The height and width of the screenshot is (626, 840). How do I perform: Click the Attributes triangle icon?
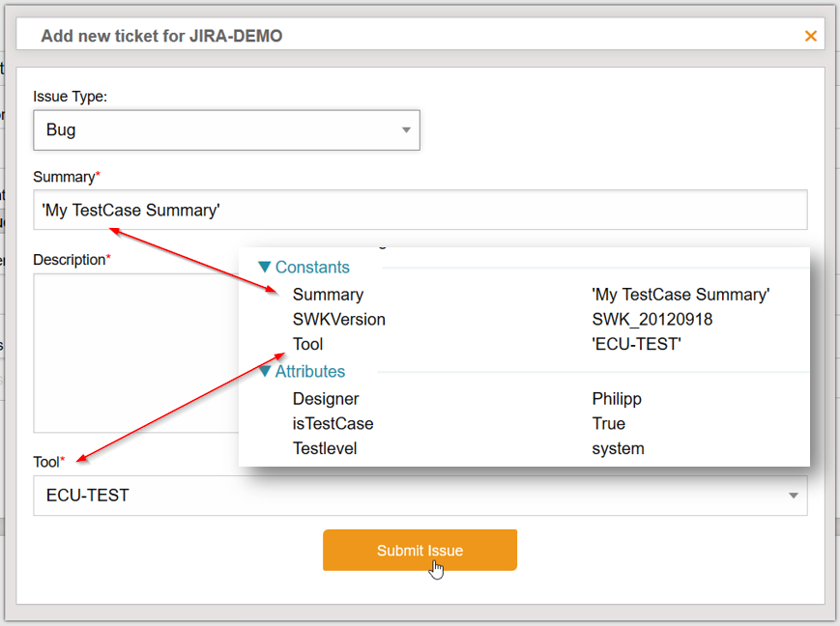(265, 371)
